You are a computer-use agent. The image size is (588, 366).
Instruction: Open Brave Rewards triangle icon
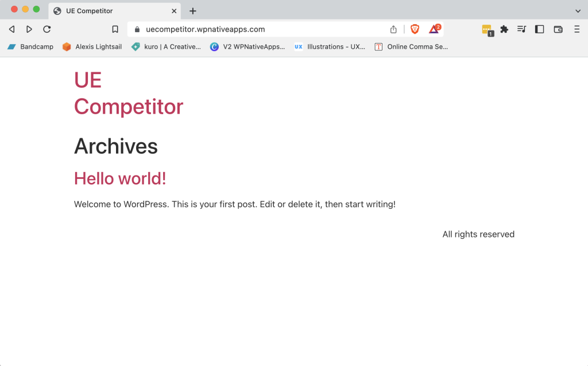pyautogui.click(x=434, y=29)
